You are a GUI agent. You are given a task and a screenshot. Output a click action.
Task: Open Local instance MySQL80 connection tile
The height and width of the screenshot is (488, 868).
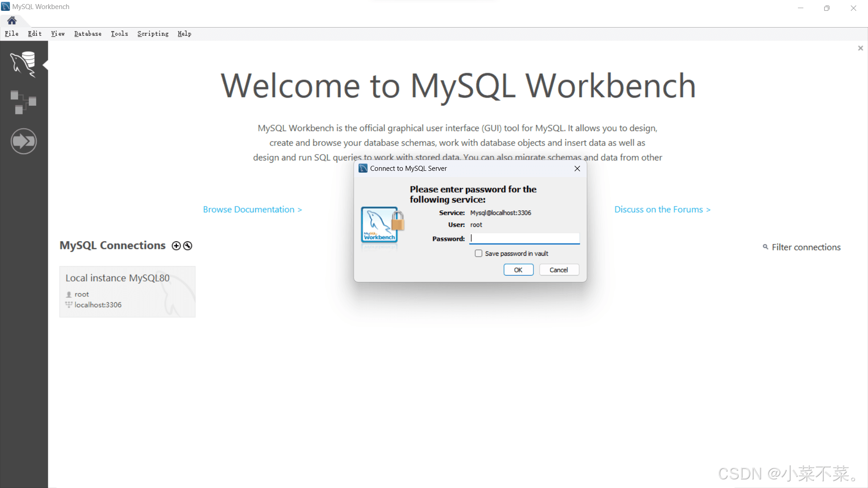click(x=127, y=291)
